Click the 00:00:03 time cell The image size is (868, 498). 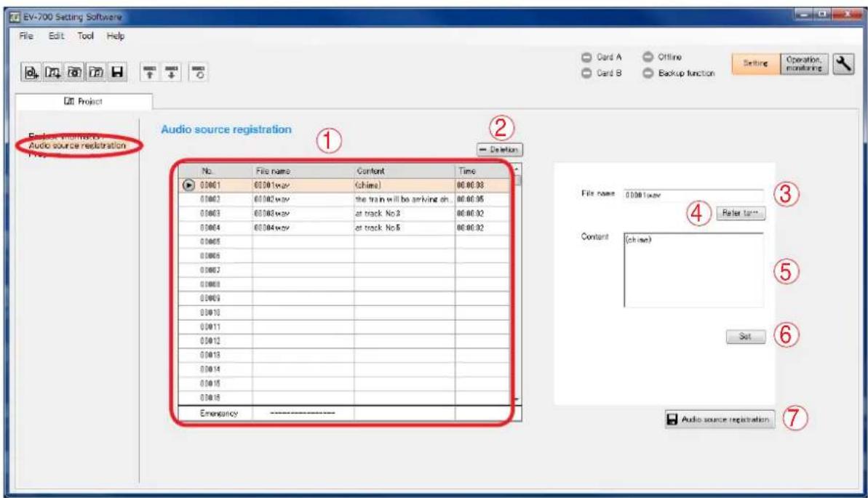[482, 185]
